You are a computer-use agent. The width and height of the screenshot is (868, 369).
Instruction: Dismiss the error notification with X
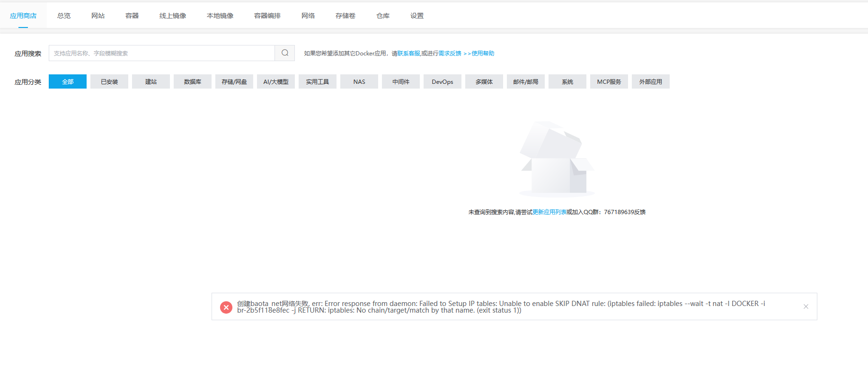pos(806,306)
